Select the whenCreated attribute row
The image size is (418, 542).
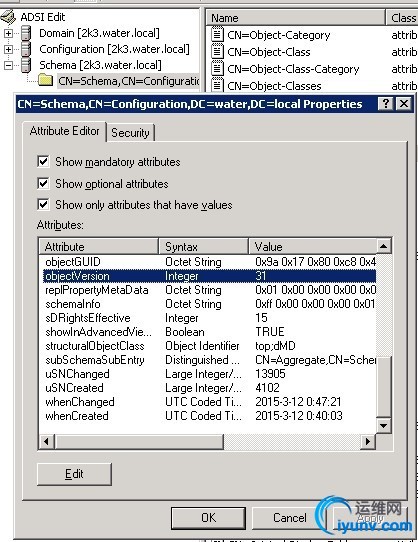209,416
